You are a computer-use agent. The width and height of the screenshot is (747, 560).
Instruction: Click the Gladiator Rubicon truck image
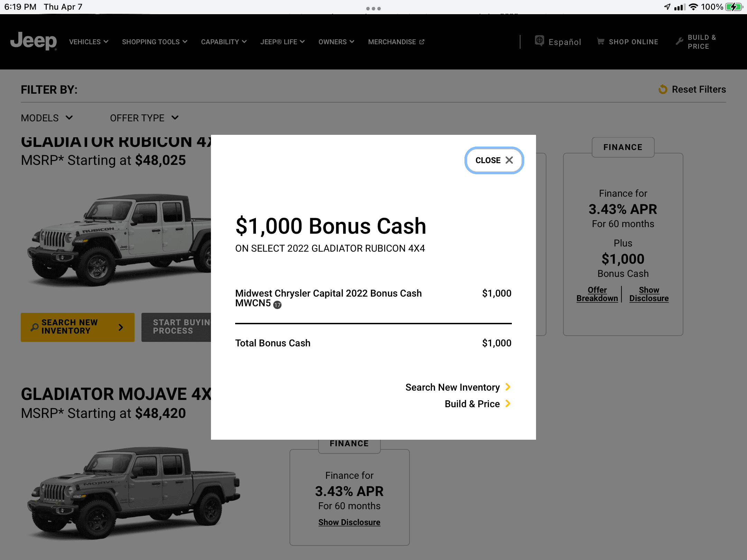pos(119,240)
